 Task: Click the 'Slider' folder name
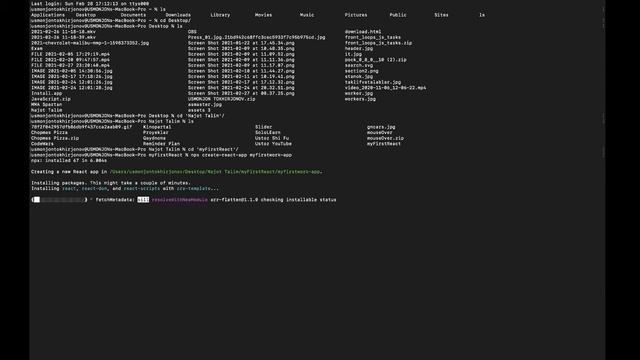pyautogui.click(x=263, y=127)
